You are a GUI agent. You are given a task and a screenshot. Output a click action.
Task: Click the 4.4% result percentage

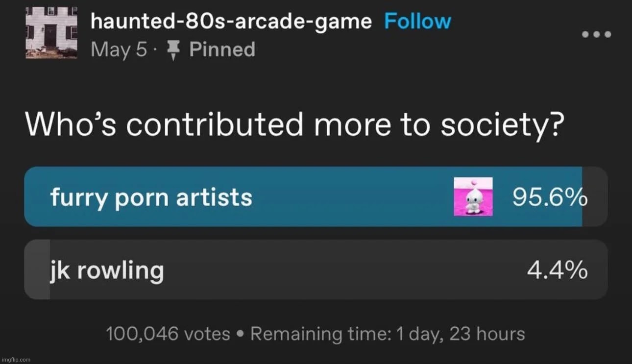point(557,270)
